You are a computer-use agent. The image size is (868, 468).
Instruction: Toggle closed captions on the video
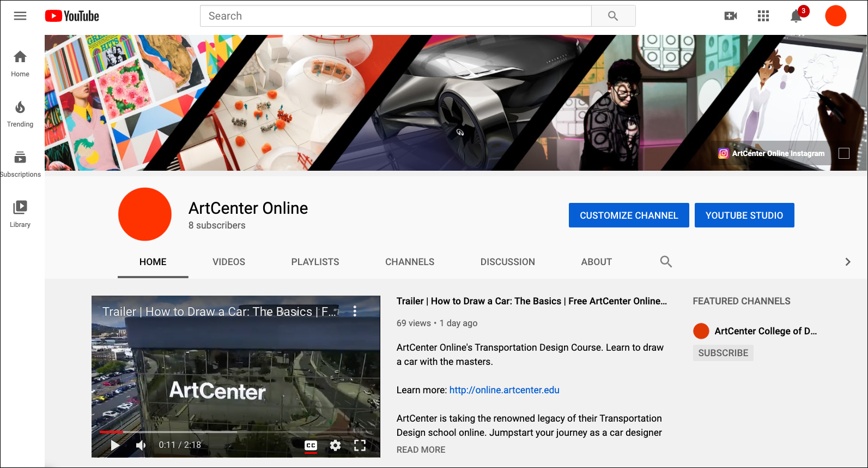tap(311, 446)
